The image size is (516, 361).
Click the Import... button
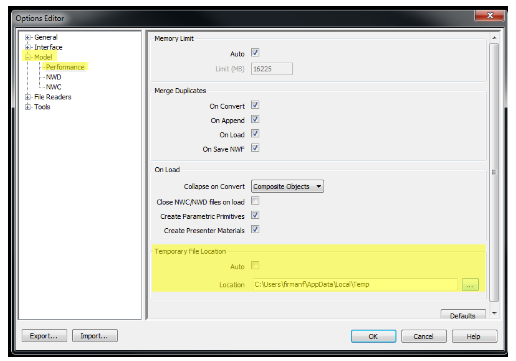tap(95, 336)
